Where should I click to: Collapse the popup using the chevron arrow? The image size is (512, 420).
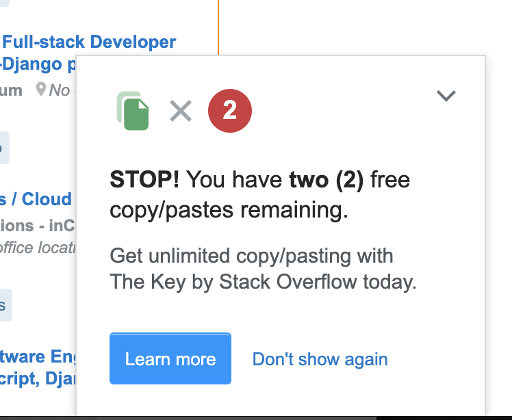coord(446,96)
